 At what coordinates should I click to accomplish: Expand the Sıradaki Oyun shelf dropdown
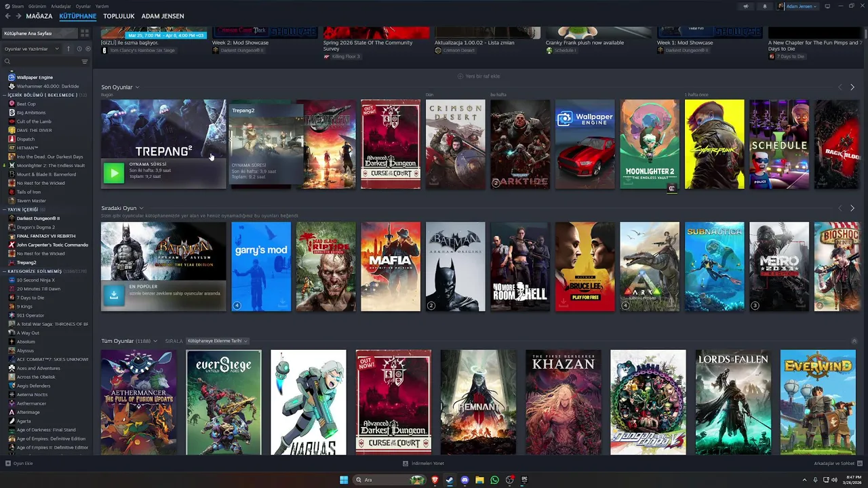point(141,208)
